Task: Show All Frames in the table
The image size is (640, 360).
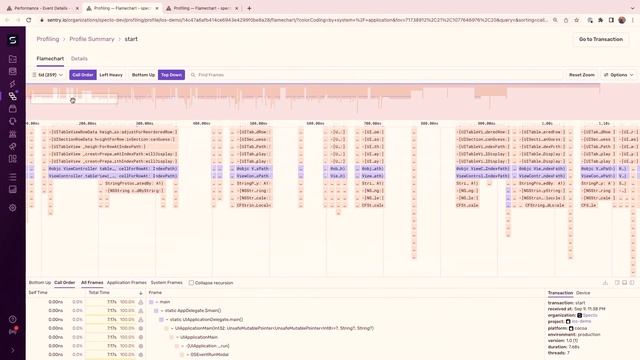Action: 92,282
